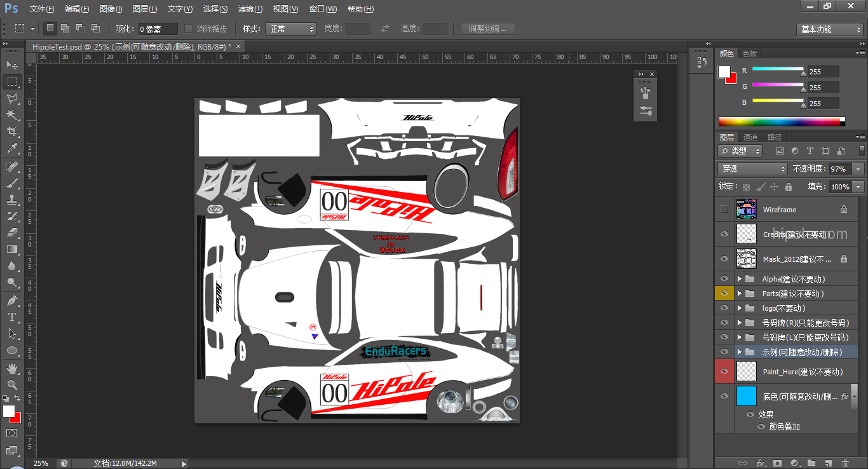The image size is (868, 469).
Task: Click the 羽化 feather input field
Action: click(158, 29)
